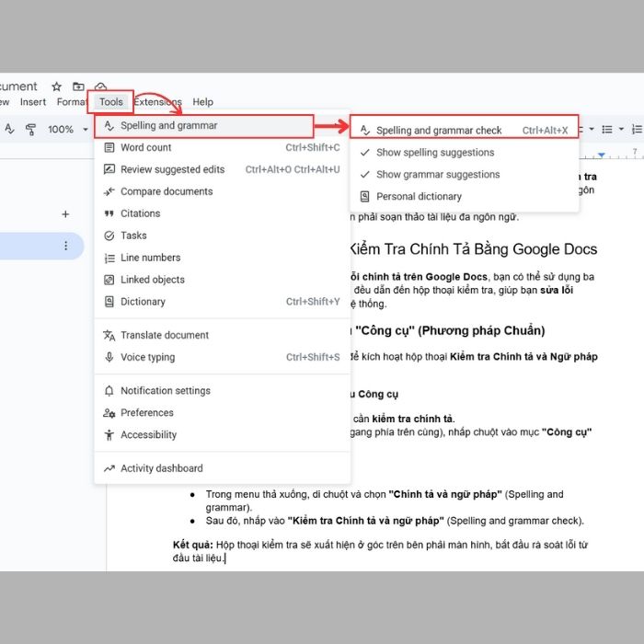Screen dimensions: 644x644
Task: Click the heading containing 'Bằng Google Docs'
Action: click(473, 249)
